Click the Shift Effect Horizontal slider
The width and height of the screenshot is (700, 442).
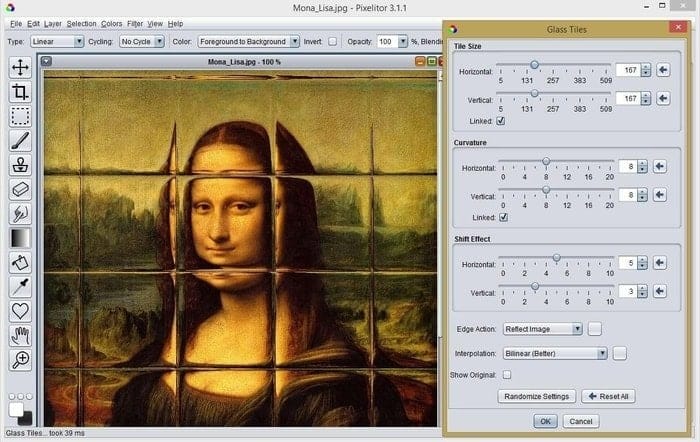coord(556,259)
